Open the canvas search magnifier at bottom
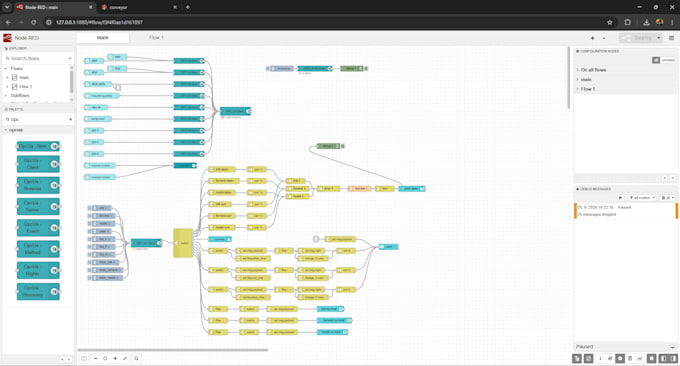This screenshot has height=366, width=680. [x=136, y=359]
